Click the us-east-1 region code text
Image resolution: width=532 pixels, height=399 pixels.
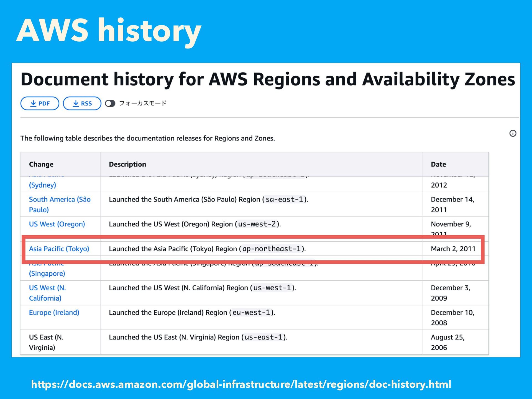264,337
